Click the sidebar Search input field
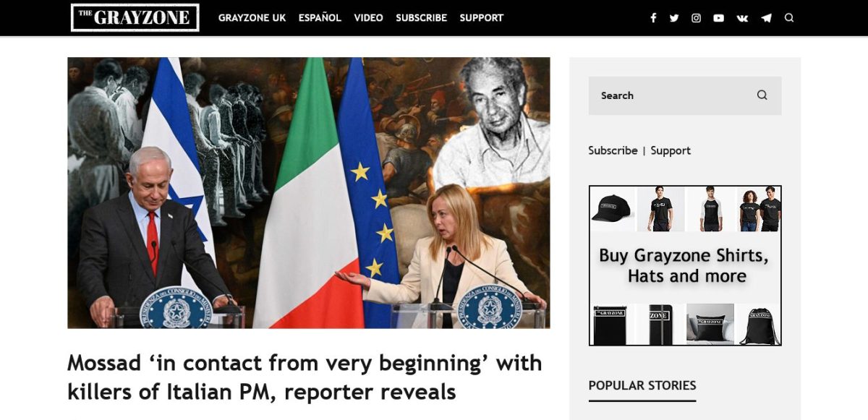868x420 pixels. (685, 95)
